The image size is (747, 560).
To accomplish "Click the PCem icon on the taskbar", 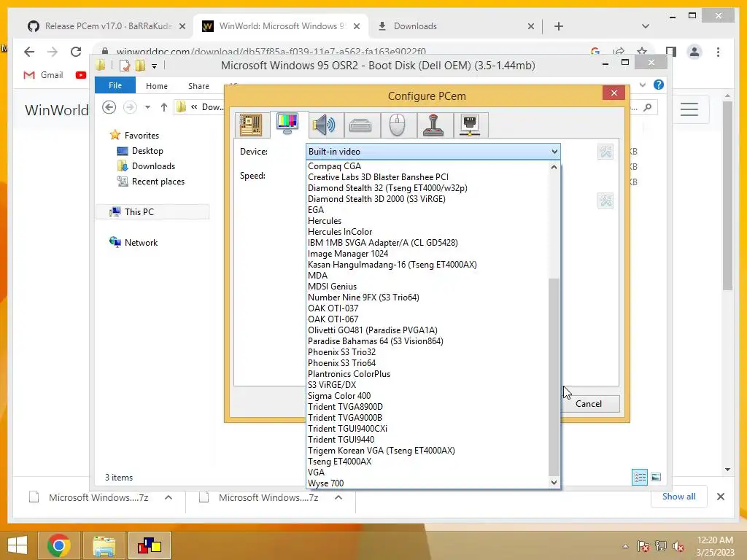I will (150, 545).
